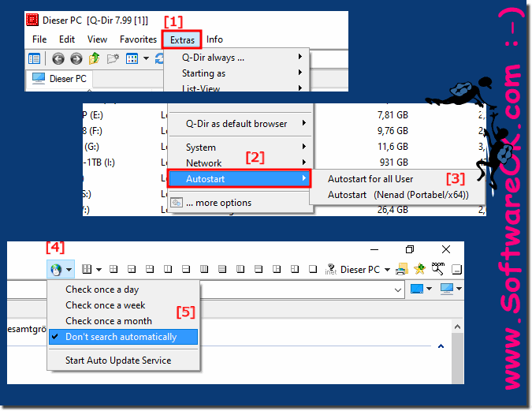Image resolution: width=532 pixels, height=411 pixels.
Task: Click Start Auto Update Service
Action: click(123, 361)
